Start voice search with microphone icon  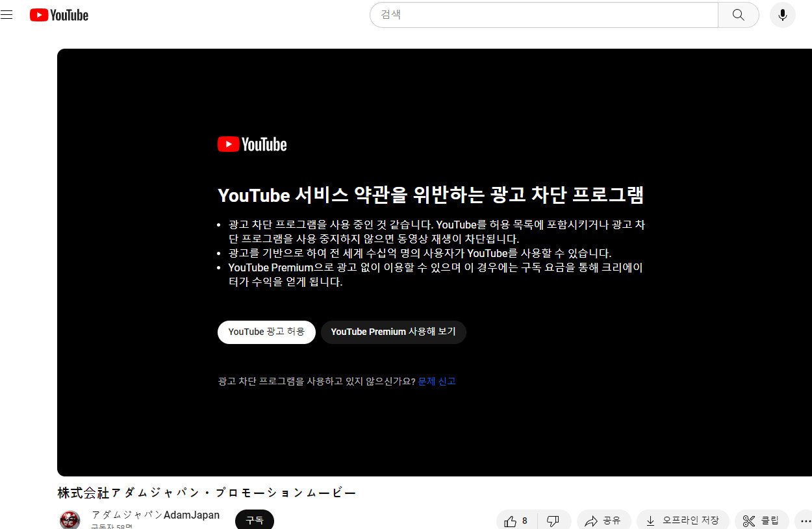point(782,15)
